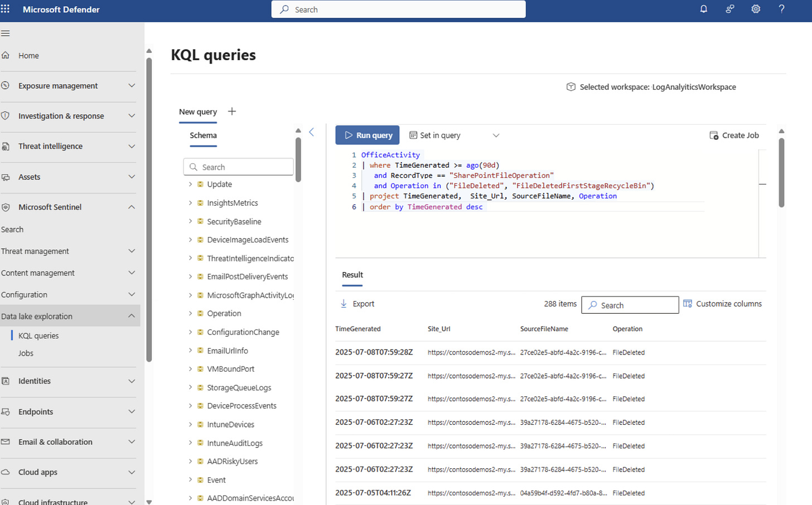Open Jobs under Data lake exploration

[26, 353]
